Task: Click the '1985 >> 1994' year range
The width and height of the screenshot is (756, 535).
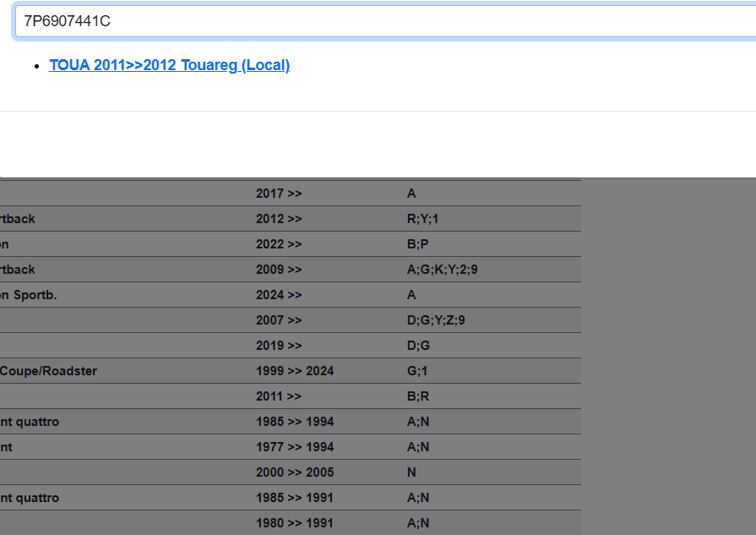Action: click(x=295, y=422)
